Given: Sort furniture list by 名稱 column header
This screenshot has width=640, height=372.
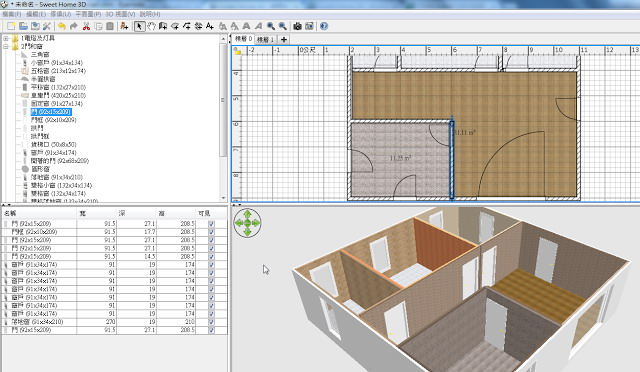Looking at the screenshot, I should click(x=39, y=214).
